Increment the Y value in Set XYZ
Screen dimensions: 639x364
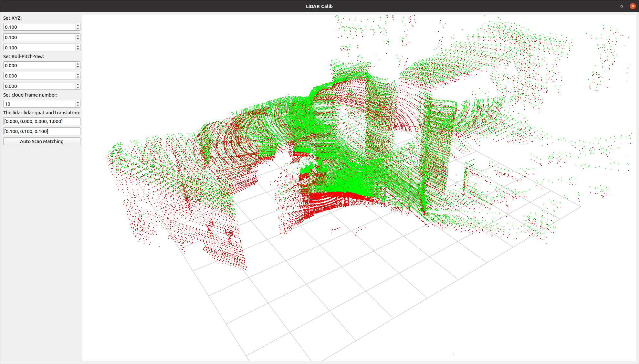78,36
